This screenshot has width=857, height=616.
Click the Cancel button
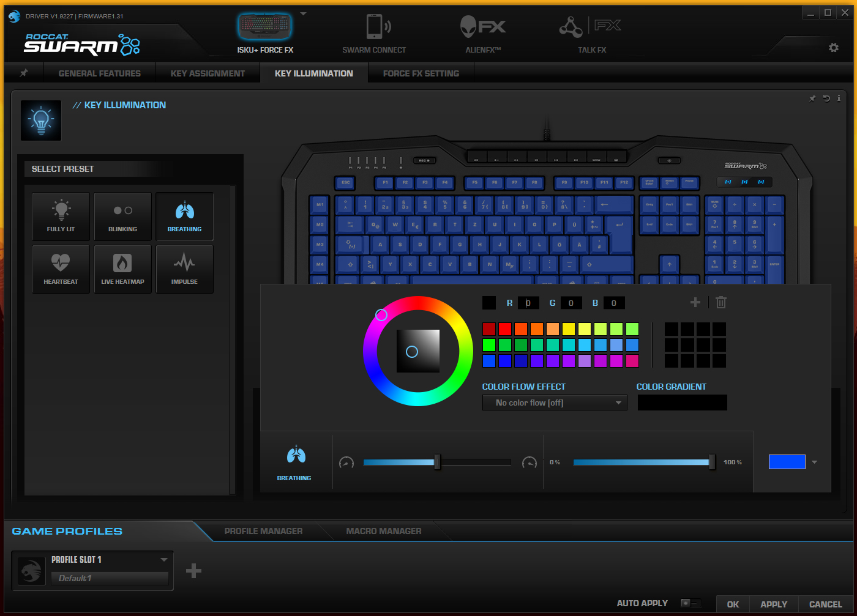pos(826,604)
